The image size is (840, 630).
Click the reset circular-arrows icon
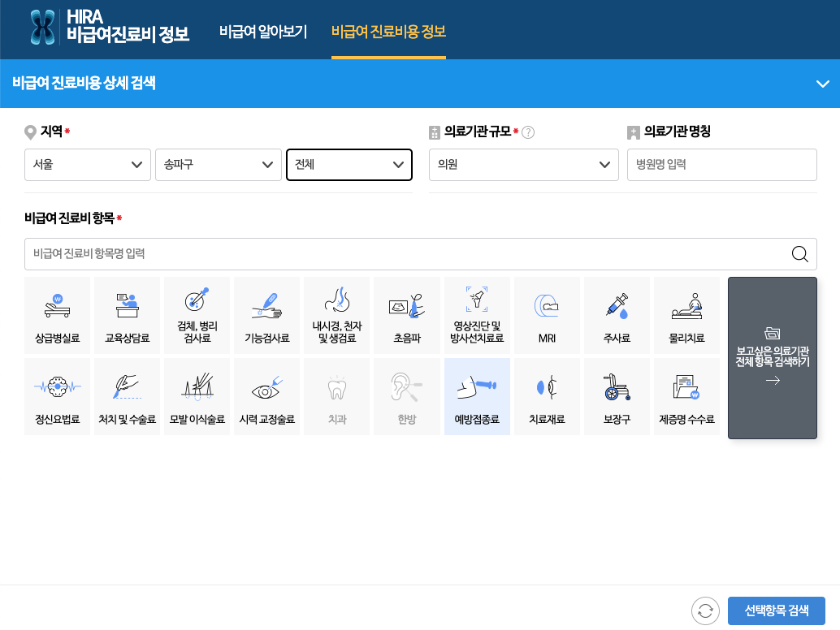tap(704, 611)
